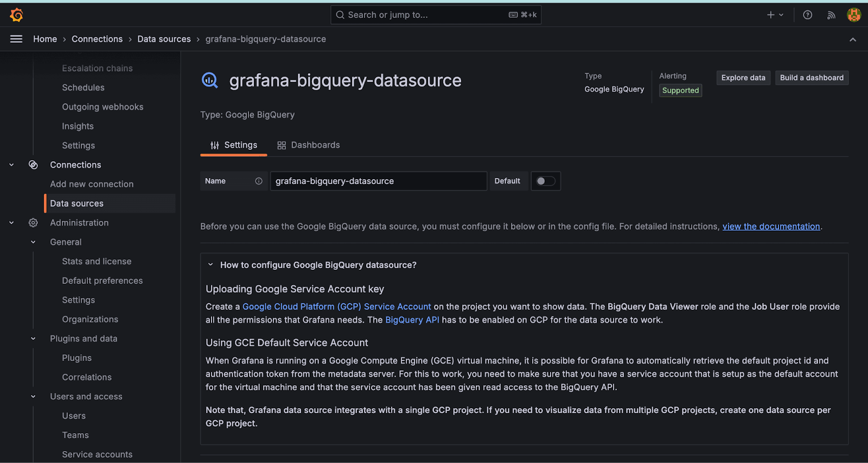This screenshot has width=868, height=463.
Task: Click the Connections section label in sidebar
Action: 75,165
